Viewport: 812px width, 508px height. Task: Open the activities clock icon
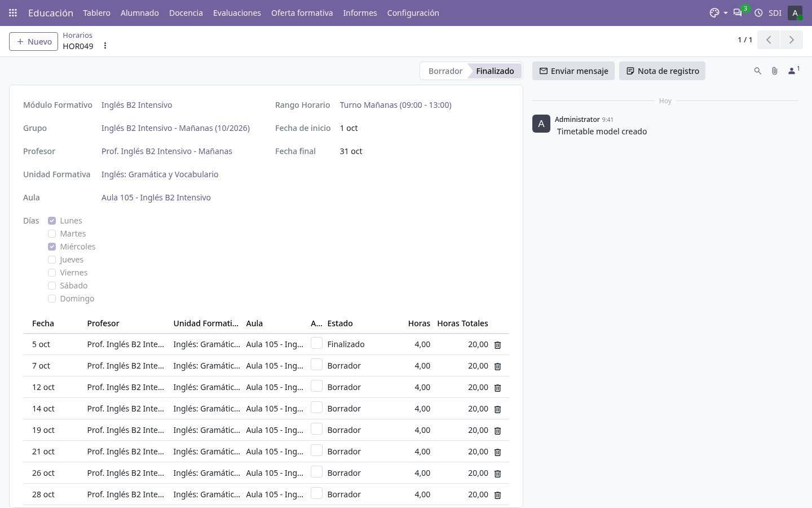pyautogui.click(x=758, y=12)
